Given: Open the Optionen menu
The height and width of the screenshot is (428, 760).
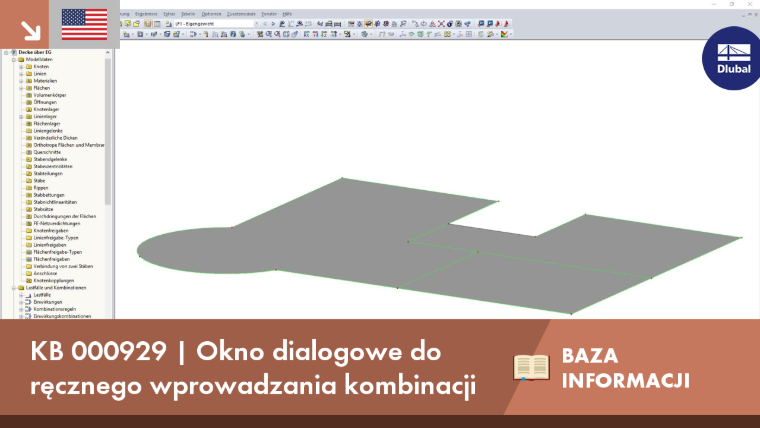Looking at the screenshot, I should tap(211, 14).
